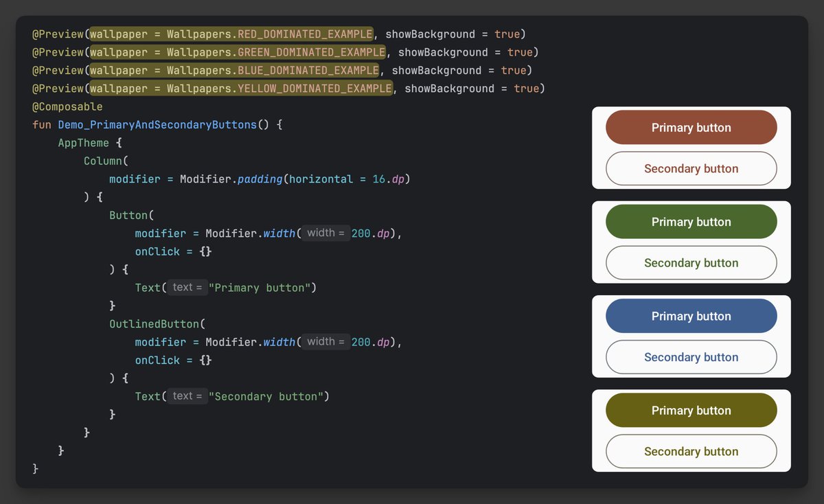Click the green Primary button
This screenshot has height=504, width=824.
pyautogui.click(x=691, y=222)
